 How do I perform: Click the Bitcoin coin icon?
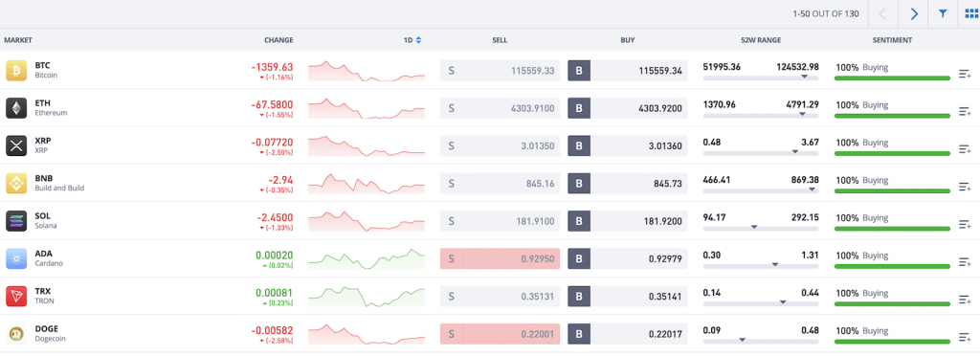click(16, 71)
